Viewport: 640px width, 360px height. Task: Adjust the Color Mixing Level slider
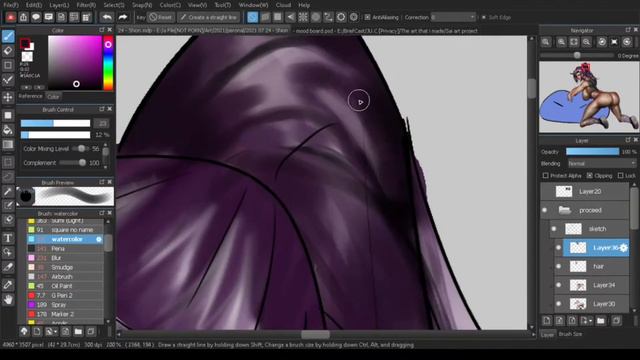pyautogui.click(x=80, y=149)
